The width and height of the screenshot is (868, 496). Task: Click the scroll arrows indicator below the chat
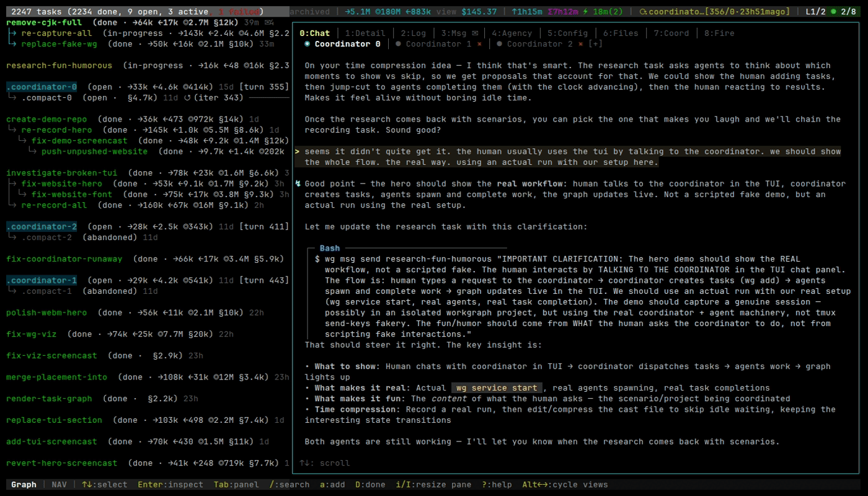pos(304,463)
